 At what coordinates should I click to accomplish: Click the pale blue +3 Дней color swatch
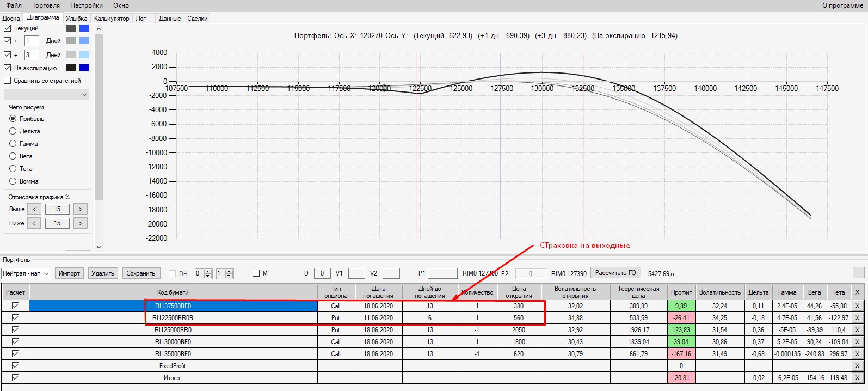tap(84, 55)
